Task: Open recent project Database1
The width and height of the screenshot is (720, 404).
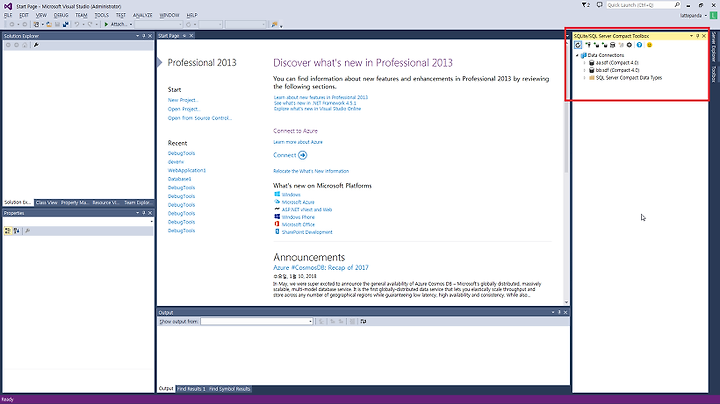Action: [179, 179]
